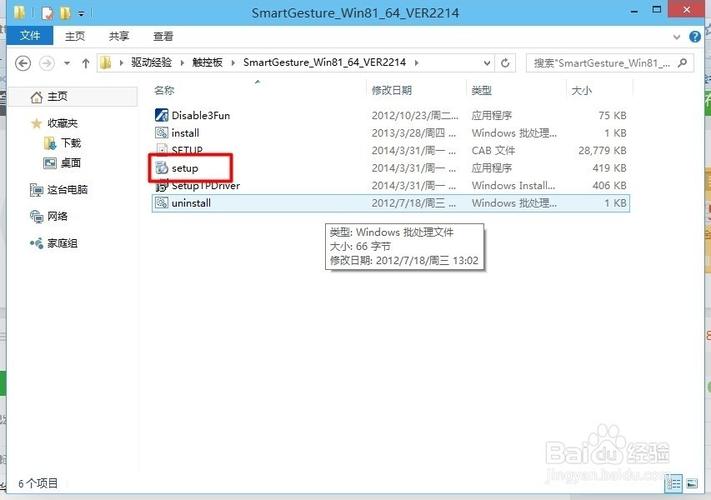The image size is (711, 500).
Task: Click the Forward navigation arrow
Action: 47,63
